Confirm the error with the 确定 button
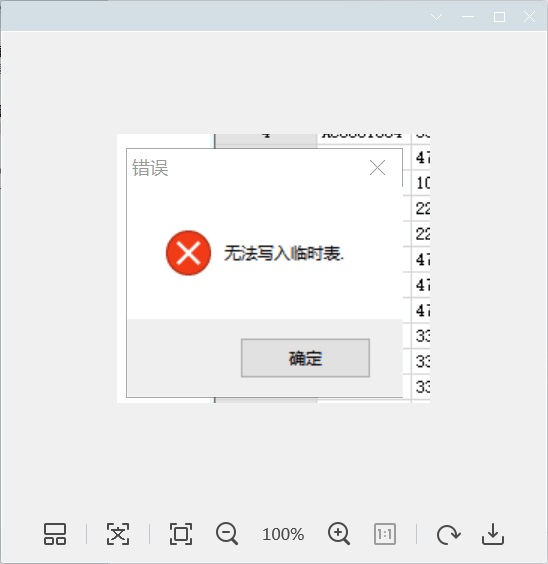The image size is (548, 564). 305,358
